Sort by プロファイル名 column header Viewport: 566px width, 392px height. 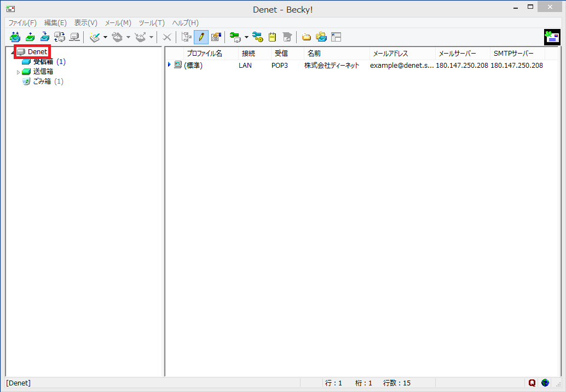click(211, 54)
